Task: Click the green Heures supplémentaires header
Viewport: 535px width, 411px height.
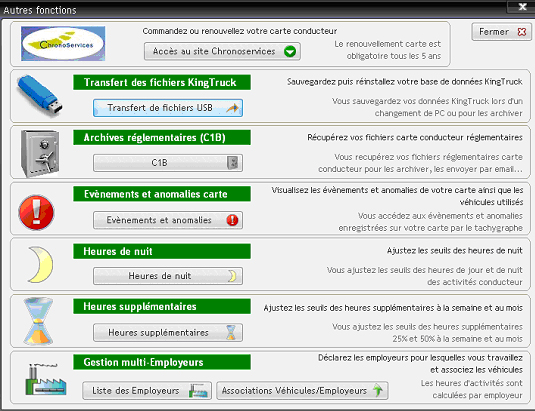Action: pos(162,306)
